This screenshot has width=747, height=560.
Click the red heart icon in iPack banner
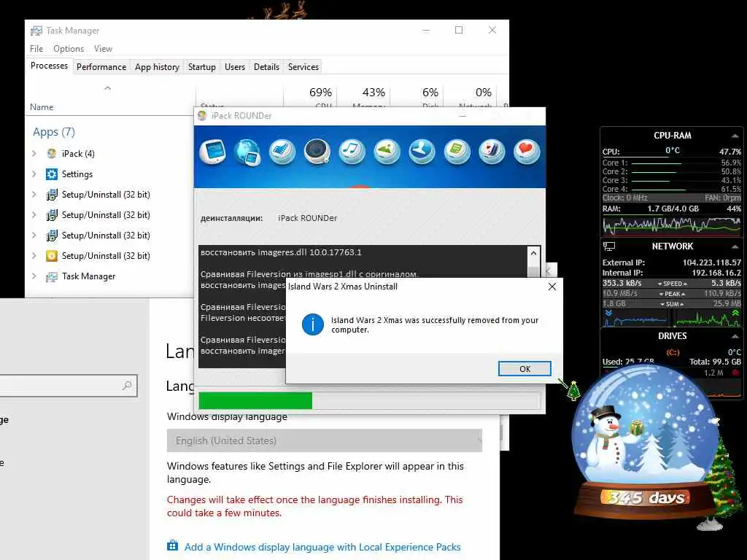click(527, 152)
